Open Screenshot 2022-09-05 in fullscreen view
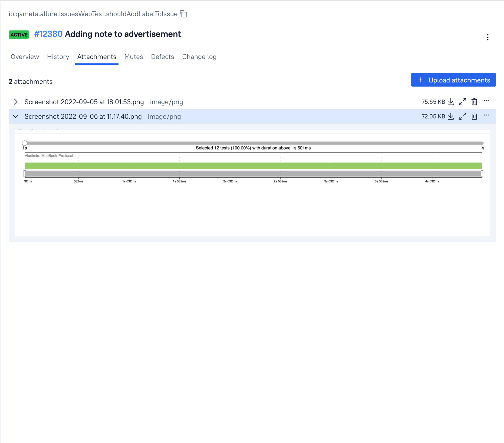Viewport: 504px width, 443px height. (462, 102)
